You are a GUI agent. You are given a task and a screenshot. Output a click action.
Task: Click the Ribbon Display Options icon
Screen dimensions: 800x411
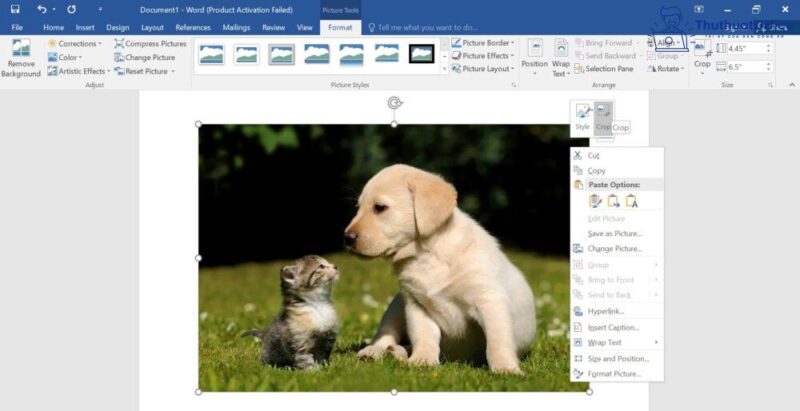[699, 9]
